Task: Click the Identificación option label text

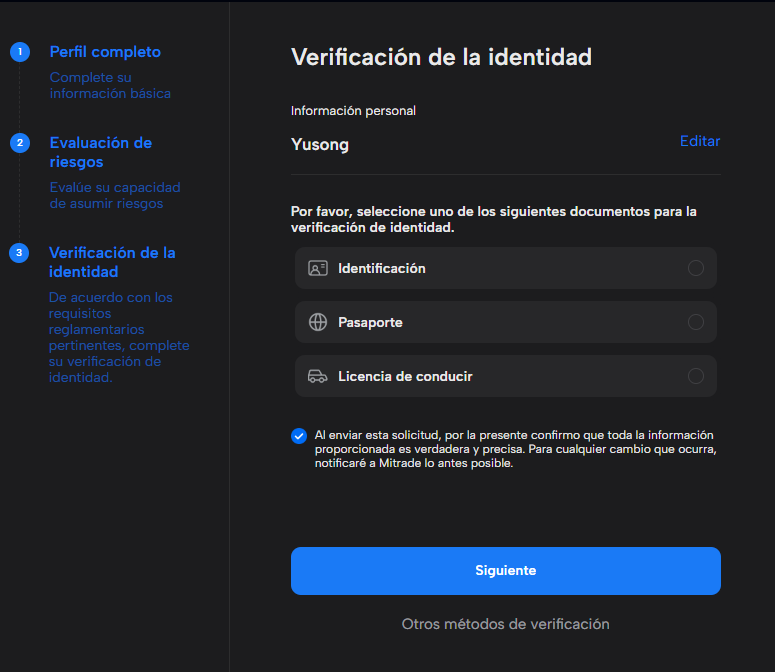Action: point(381,268)
